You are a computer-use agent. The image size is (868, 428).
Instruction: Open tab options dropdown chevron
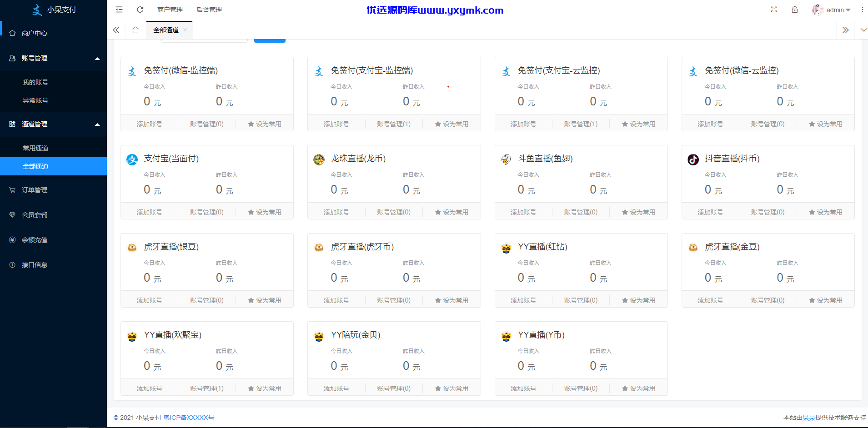click(863, 30)
